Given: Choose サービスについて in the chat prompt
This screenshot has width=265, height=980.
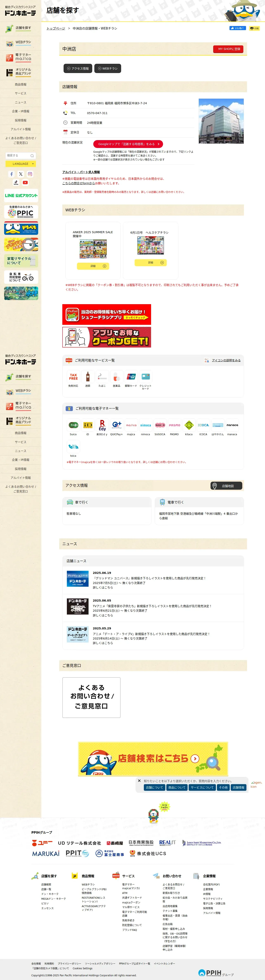Looking at the screenshot, I should 202,787.
